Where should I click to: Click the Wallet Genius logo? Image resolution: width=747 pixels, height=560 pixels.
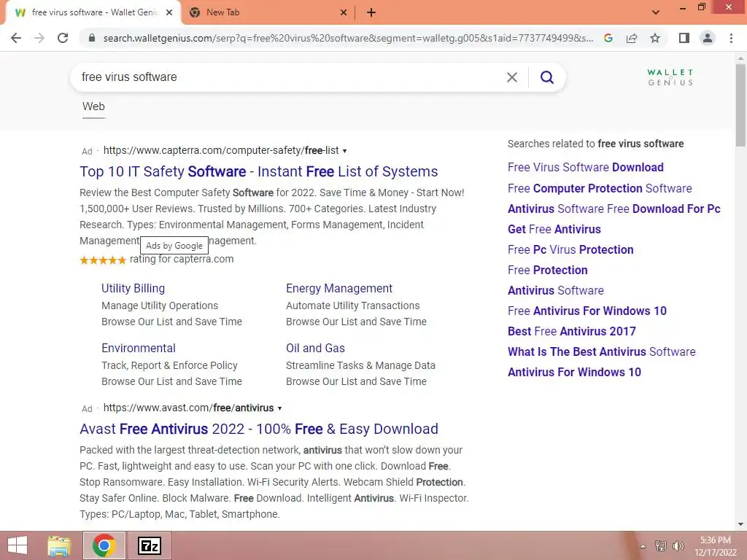[670, 77]
